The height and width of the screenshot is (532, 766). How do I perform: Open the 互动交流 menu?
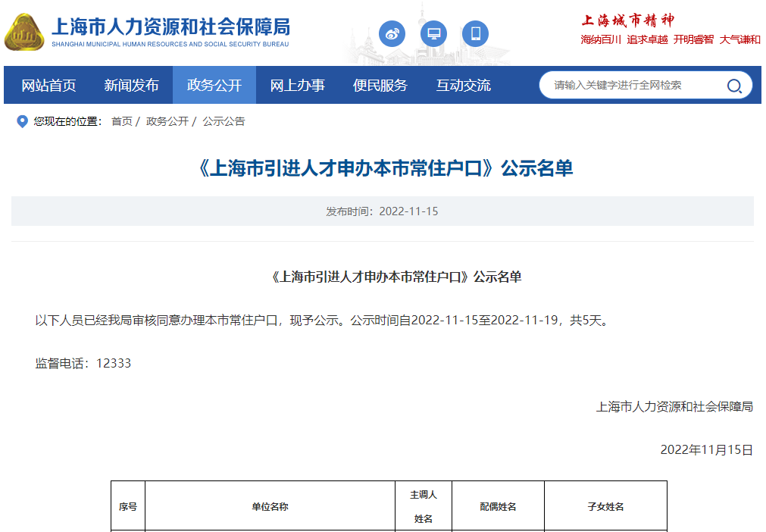[463, 85]
